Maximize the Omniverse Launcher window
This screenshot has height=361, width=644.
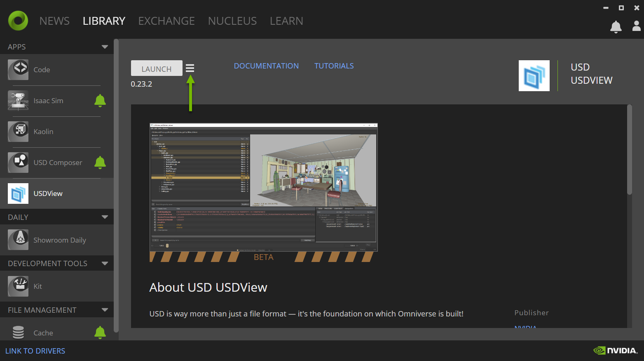(x=621, y=8)
